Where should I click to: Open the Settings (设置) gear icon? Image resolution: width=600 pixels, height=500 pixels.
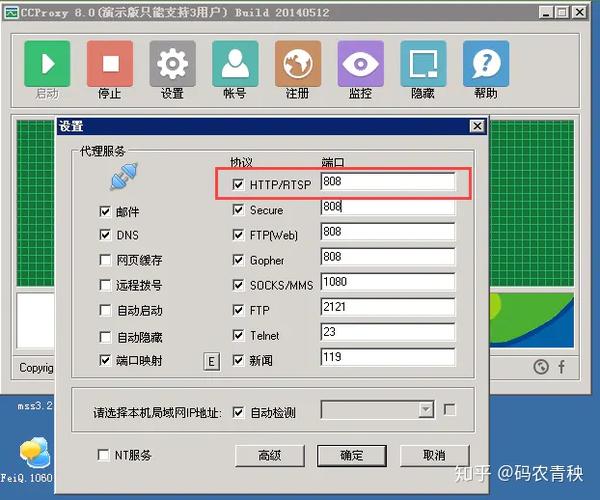173,64
